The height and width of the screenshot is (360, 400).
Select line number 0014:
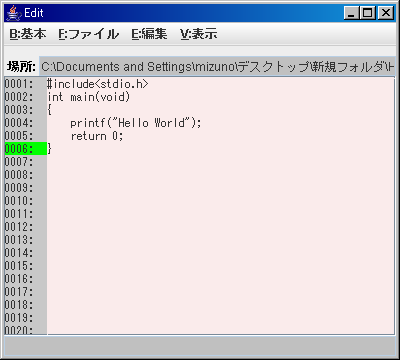(x=19, y=253)
